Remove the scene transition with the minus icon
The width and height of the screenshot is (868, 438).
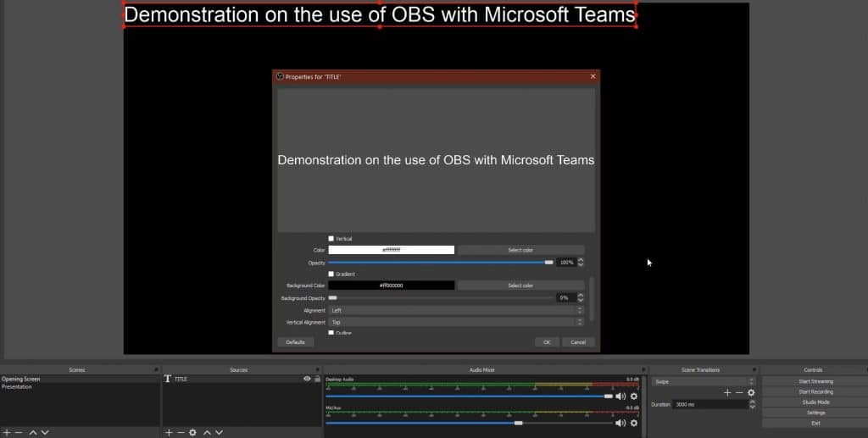tap(739, 392)
